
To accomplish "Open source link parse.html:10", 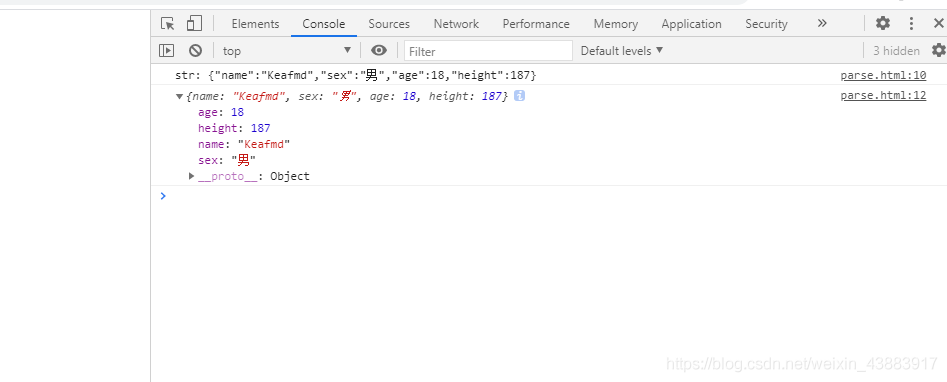I will (883, 76).
